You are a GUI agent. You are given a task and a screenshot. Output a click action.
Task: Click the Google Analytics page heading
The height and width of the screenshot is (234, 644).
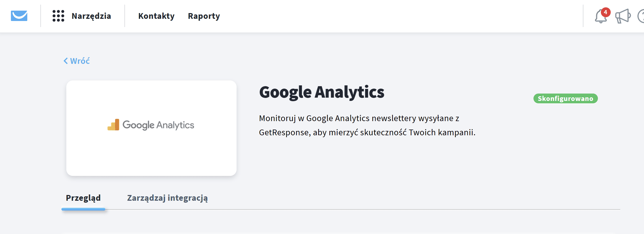click(321, 92)
